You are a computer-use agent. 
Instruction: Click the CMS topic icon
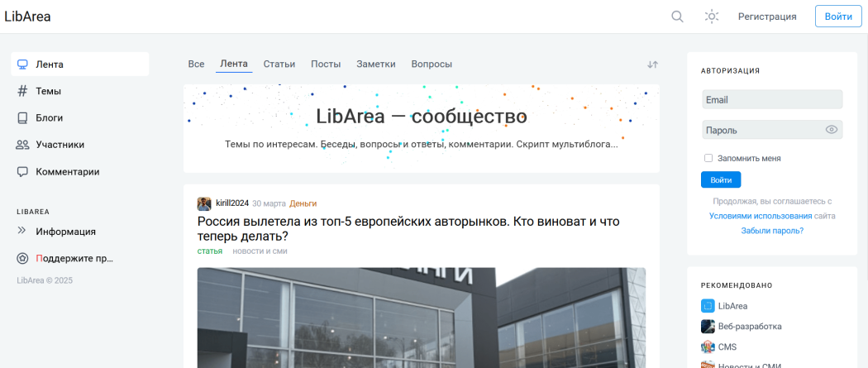click(708, 347)
